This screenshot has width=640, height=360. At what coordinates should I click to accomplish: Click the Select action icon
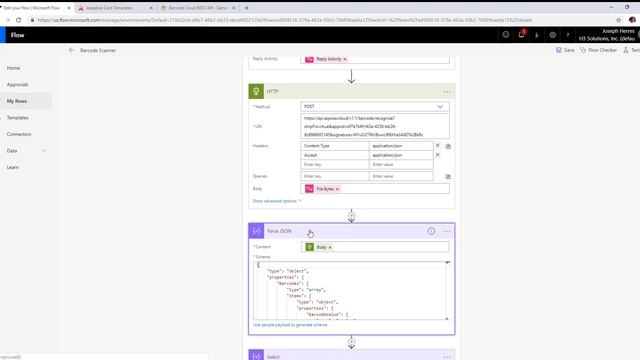[256, 356]
